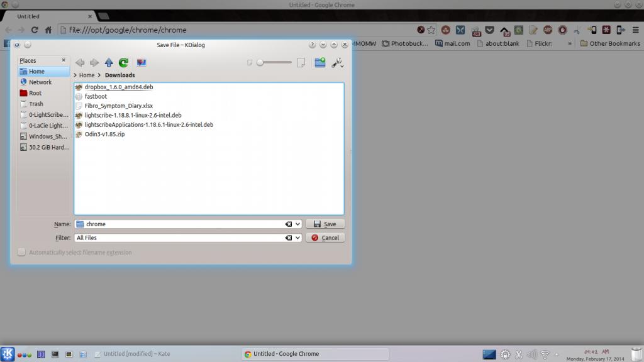Click the Save button
This screenshot has width=644, height=362.
[325, 224]
